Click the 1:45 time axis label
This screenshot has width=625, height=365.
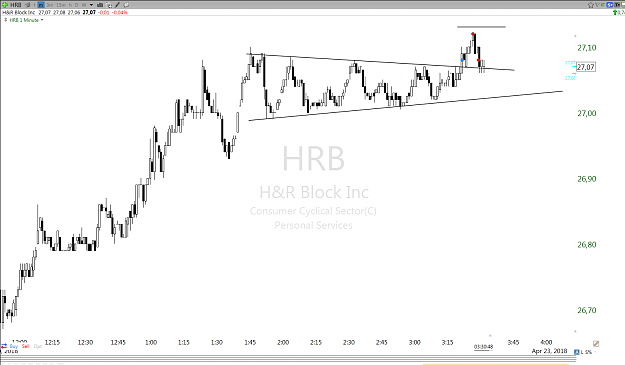click(x=250, y=342)
